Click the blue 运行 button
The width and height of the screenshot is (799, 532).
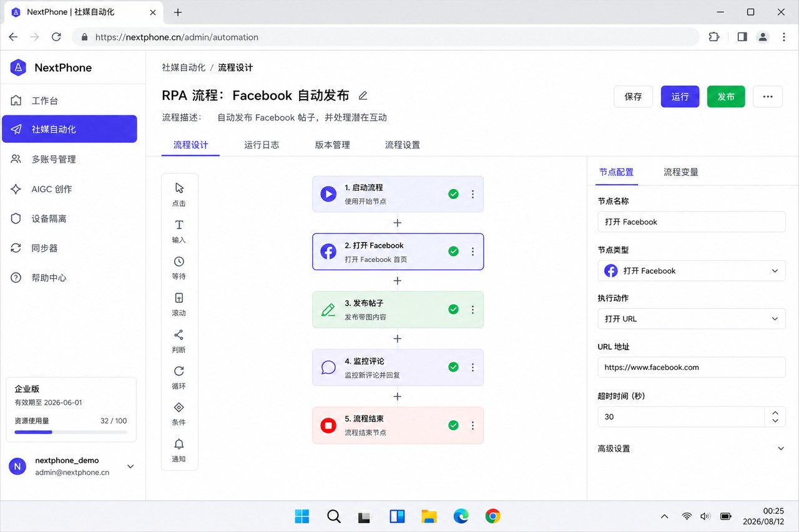(680, 97)
